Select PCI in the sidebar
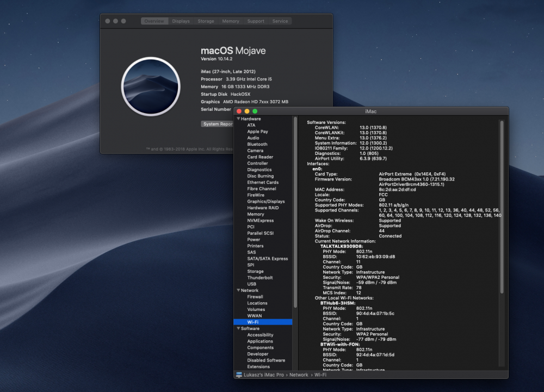This screenshot has height=392, width=544. point(250,227)
